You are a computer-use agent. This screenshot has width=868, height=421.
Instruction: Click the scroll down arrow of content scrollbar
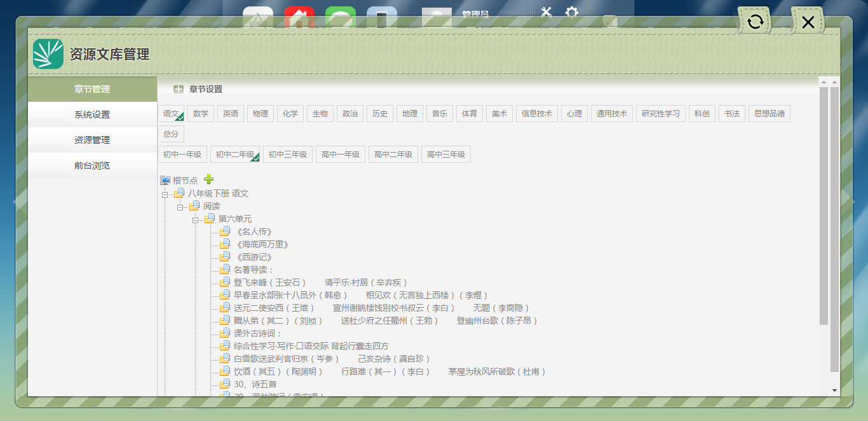pyautogui.click(x=834, y=390)
